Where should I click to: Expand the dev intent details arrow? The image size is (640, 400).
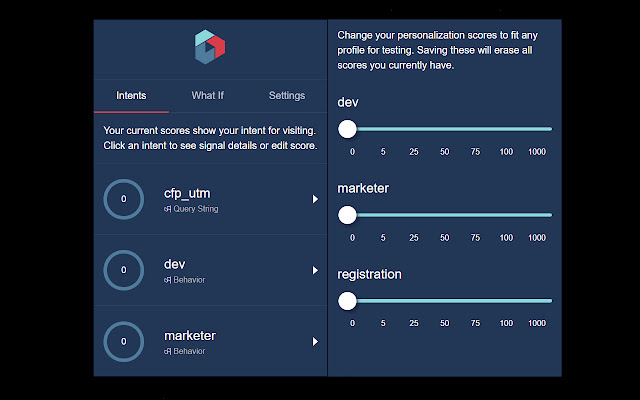coord(315,270)
